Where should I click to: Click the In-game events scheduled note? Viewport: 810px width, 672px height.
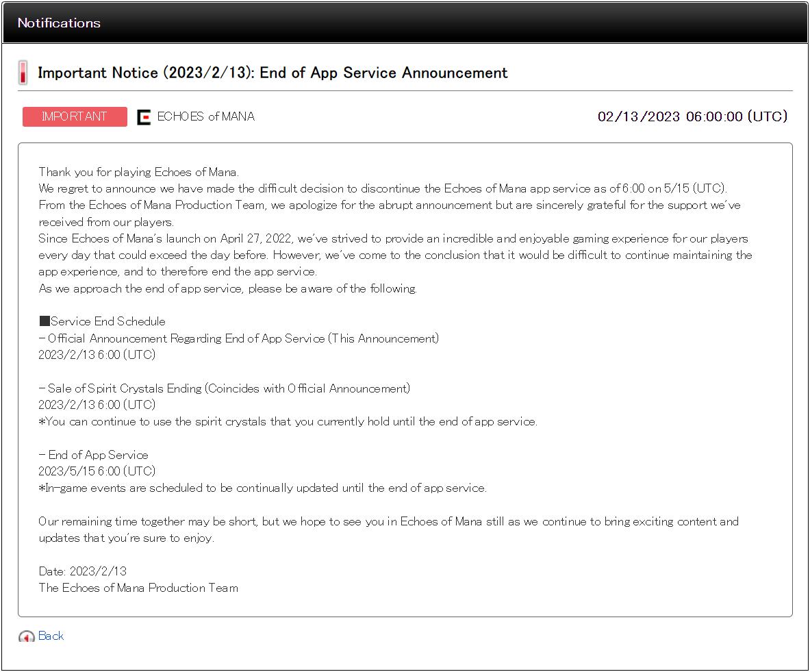[x=263, y=488]
